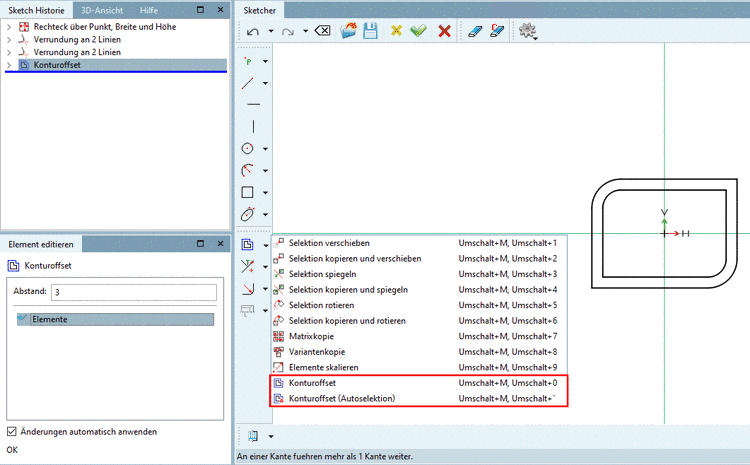Switch to 3D-Ansicht tab
The height and width of the screenshot is (465, 750).
102,10
